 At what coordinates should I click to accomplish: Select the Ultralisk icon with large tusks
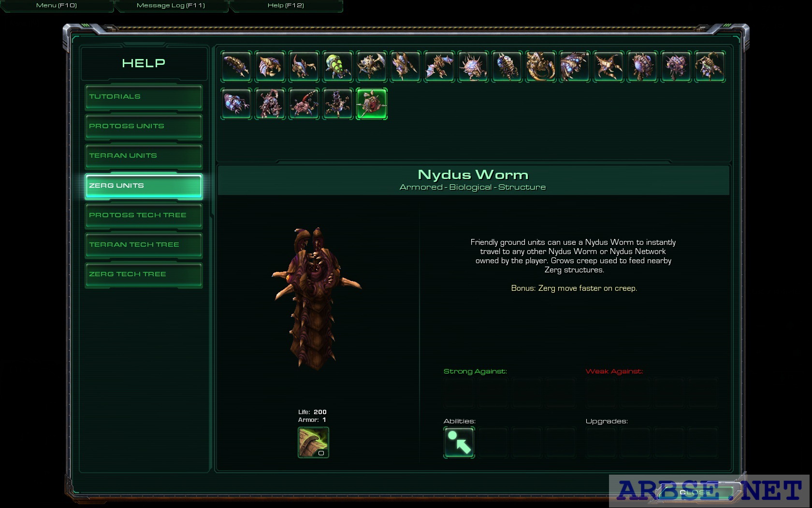[x=541, y=66]
